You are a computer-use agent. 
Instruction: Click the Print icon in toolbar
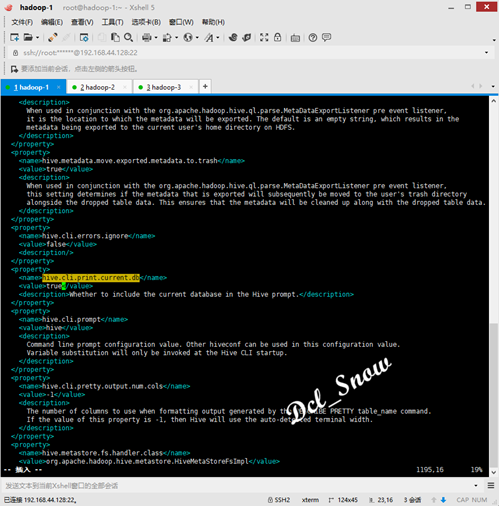147,38
